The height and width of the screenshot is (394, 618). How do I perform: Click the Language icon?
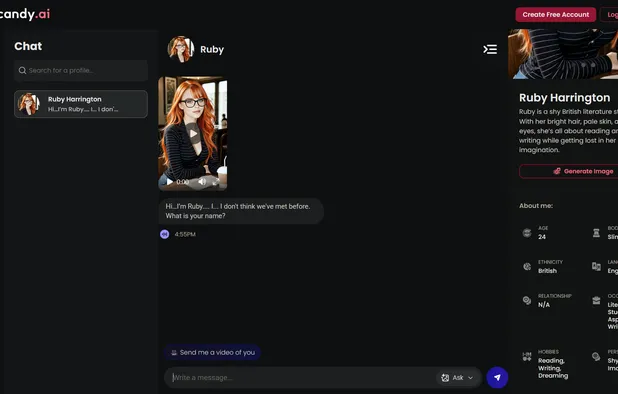pos(596,267)
